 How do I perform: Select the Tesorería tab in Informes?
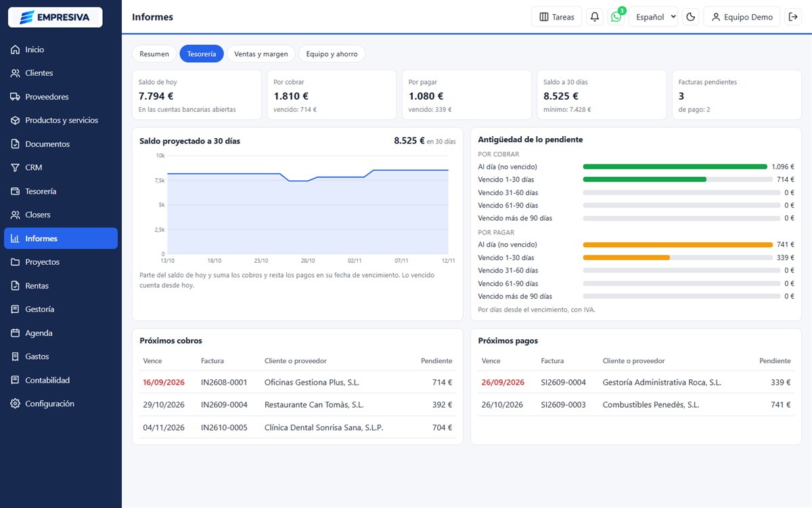tap(202, 54)
